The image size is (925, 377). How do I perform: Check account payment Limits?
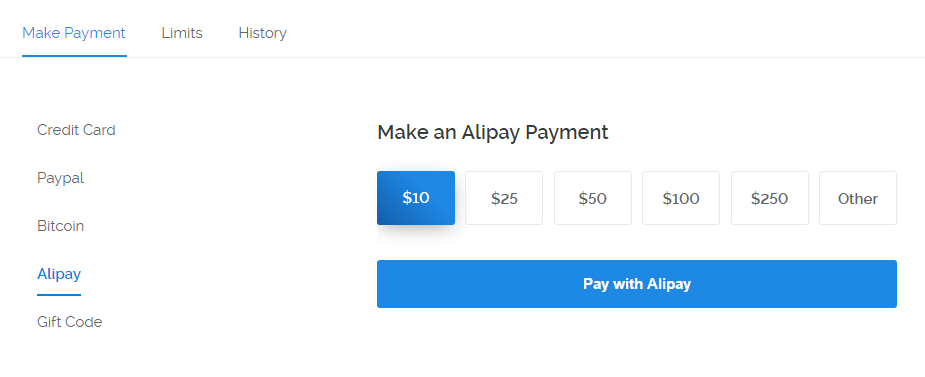pos(182,33)
